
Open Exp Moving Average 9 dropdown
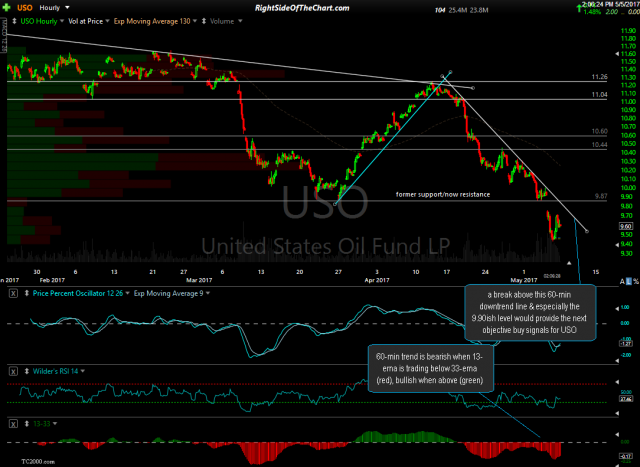click(x=208, y=293)
